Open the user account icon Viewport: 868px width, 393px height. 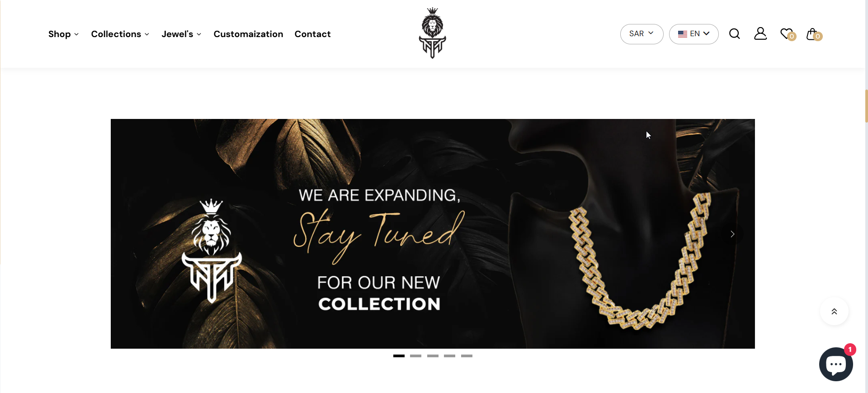pos(760,33)
